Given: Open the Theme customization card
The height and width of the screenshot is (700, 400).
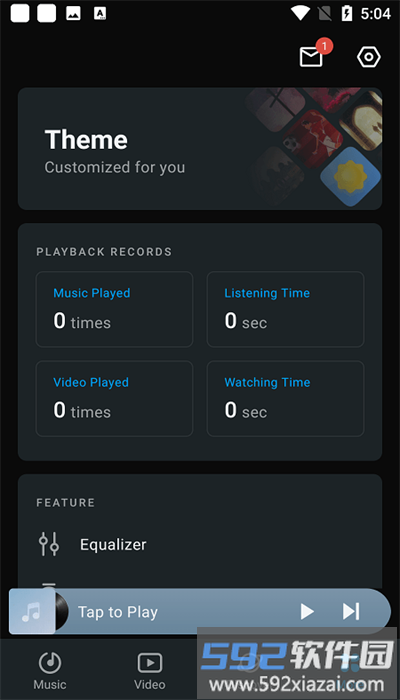Looking at the screenshot, I should [200, 149].
